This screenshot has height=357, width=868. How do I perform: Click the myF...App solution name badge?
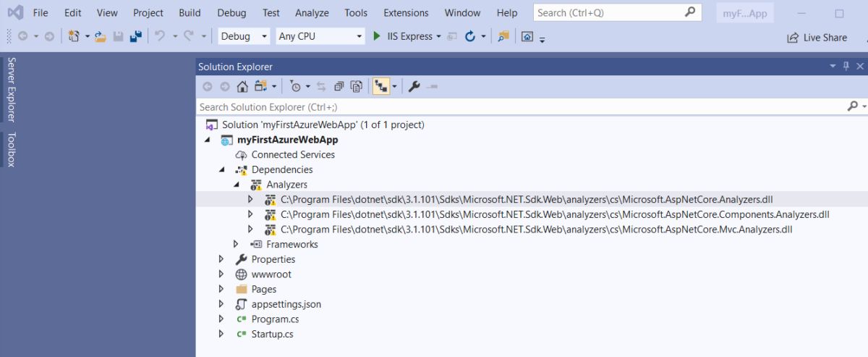click(x=744, y=13)
